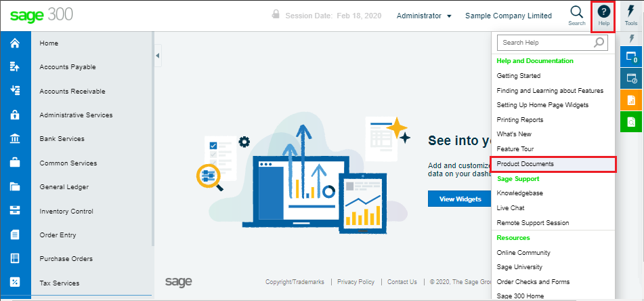Click the Bank Services building icon

coord(15,138)
